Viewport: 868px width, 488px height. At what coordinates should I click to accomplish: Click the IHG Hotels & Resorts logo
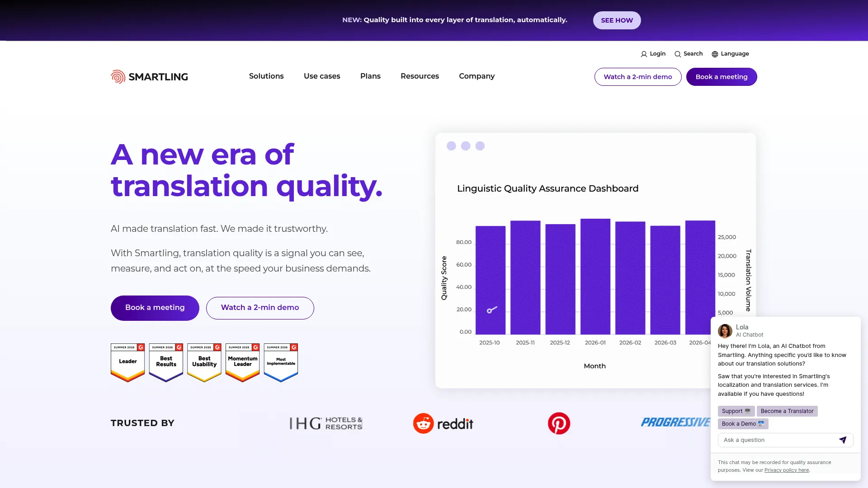[326, 423]
